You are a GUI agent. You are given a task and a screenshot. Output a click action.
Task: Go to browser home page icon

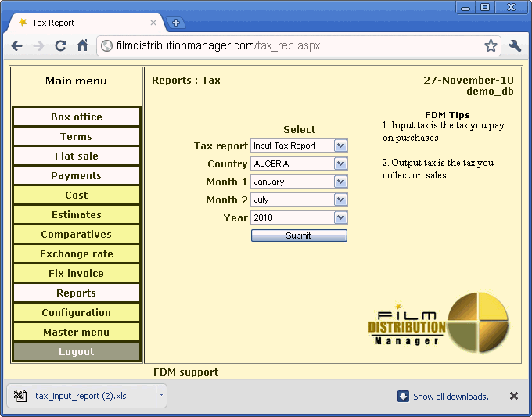[82, 46]
